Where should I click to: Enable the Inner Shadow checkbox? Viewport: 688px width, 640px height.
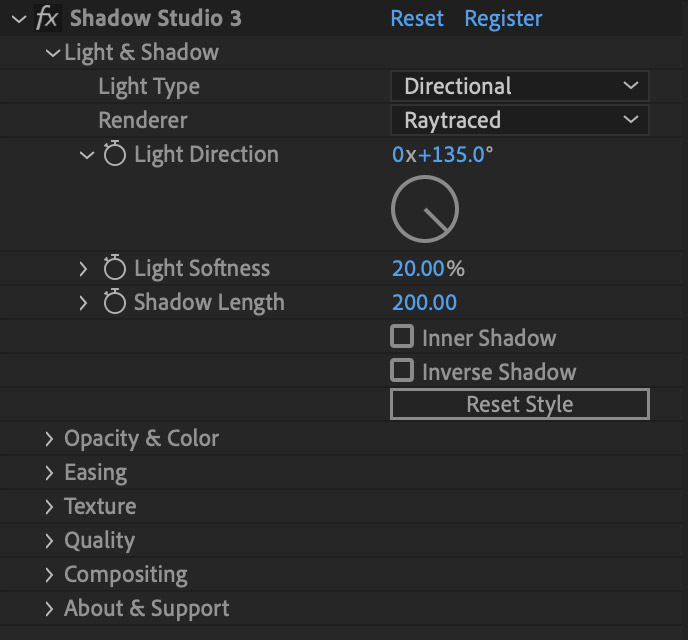pyautogui.click(x=402, y=337)
